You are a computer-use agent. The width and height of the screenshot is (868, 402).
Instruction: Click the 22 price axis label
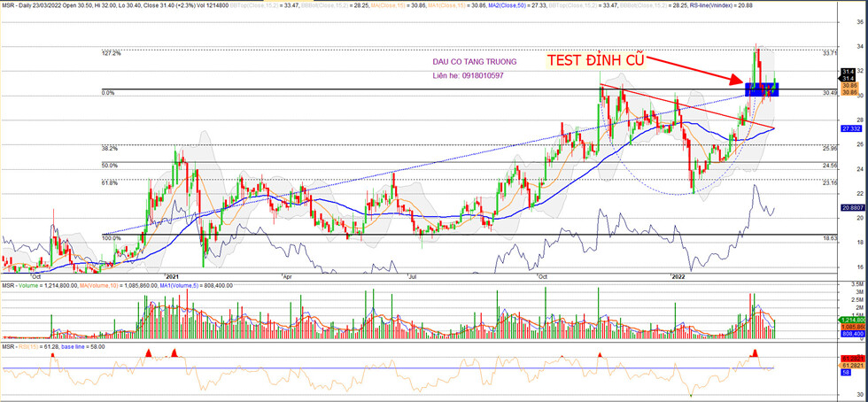(x=861, y=193)
